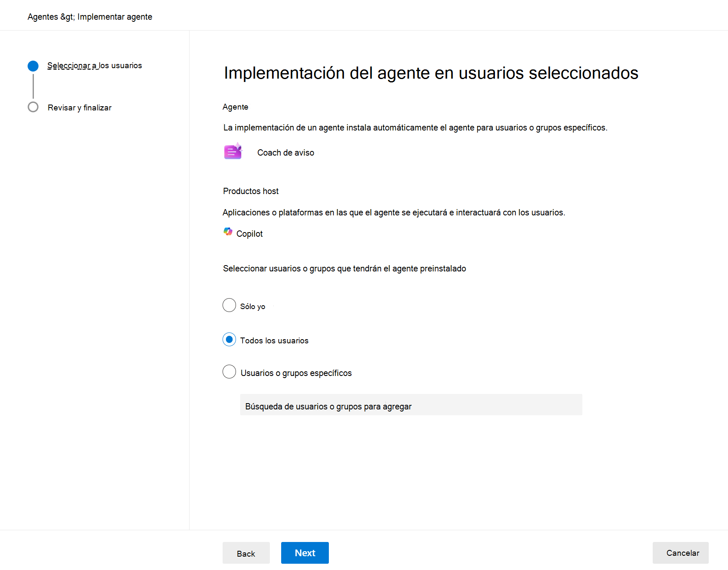The height and width of the screenshot is (570, 728).
Task: Click the Coach de aviso agent name
Action: [286, 153]
